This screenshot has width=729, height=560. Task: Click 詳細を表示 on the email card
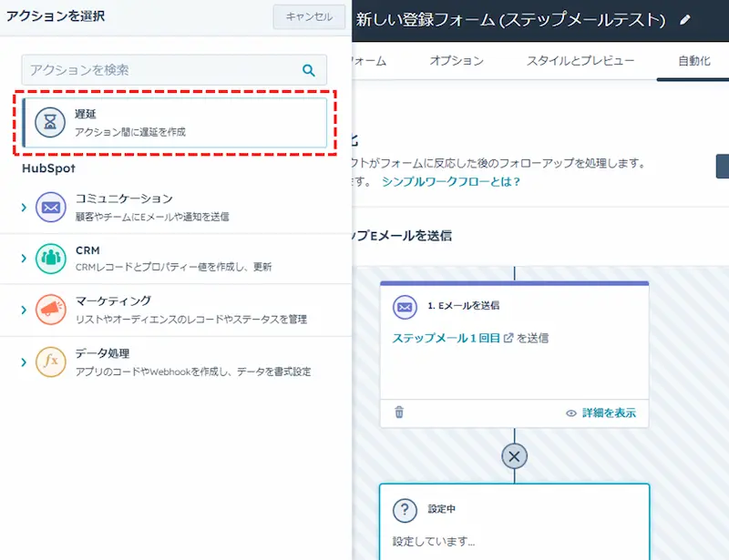609,412
